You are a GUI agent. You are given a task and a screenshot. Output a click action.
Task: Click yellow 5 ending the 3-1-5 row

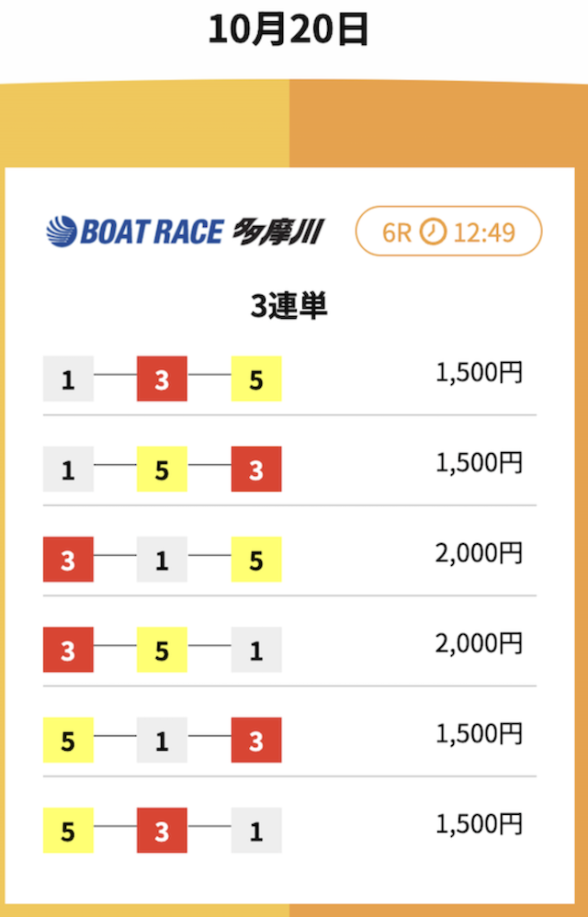tap(256, 560)
